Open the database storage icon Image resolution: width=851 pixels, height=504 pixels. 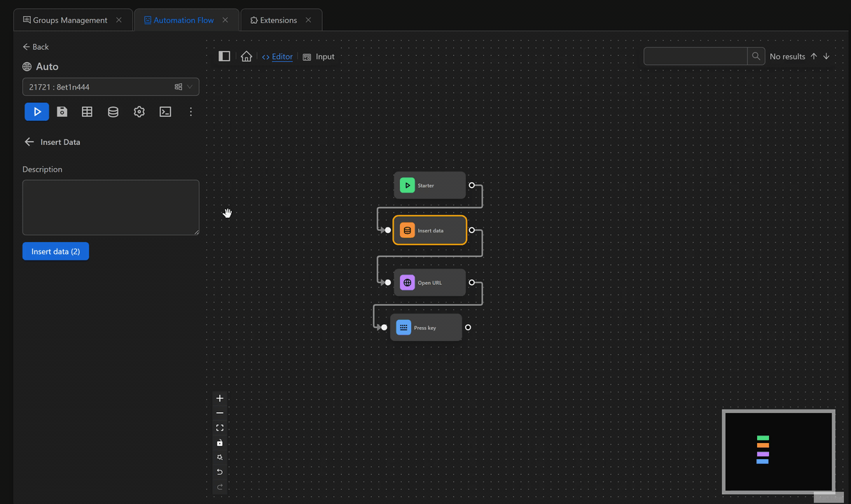pos(113,111)
